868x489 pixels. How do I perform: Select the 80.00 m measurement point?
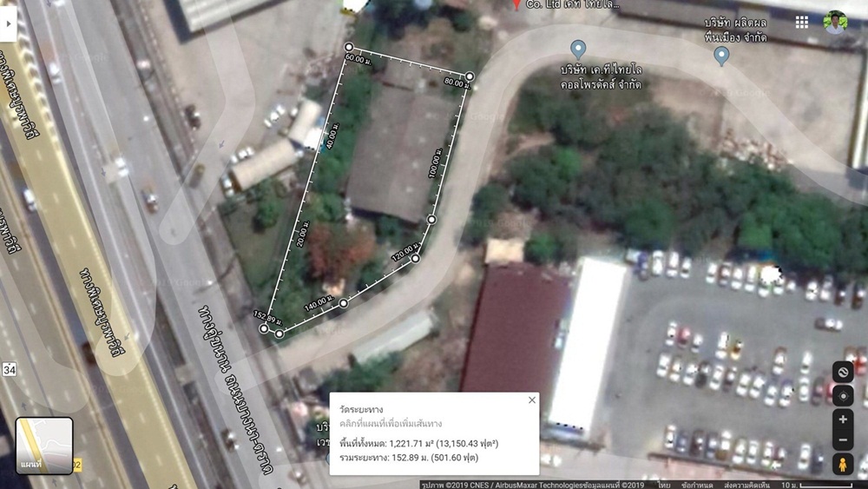point(470,76)
